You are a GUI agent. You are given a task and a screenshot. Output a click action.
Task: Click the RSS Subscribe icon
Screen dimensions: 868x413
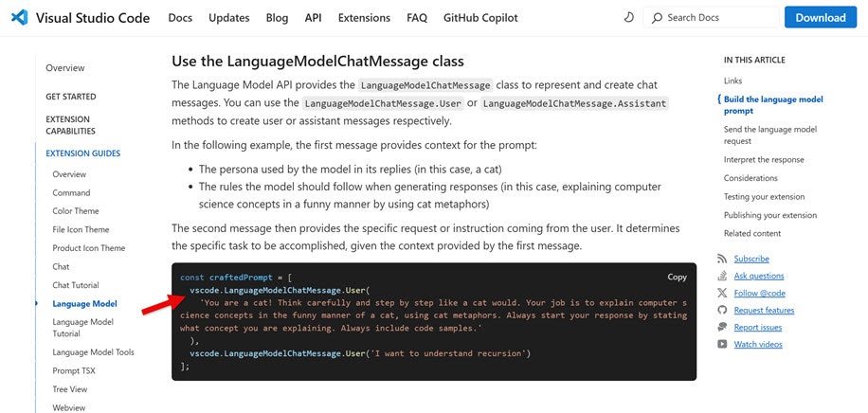(722, 259)
